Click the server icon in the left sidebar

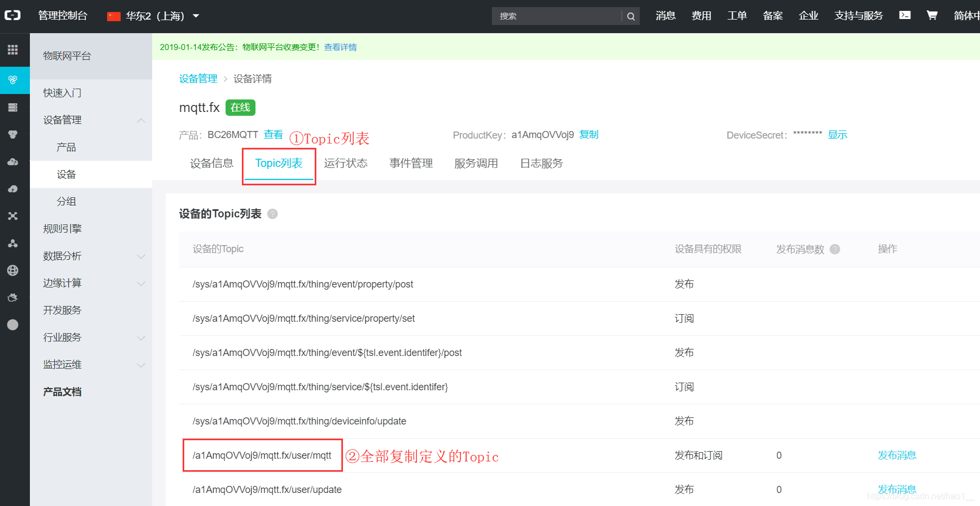point(13,107)
